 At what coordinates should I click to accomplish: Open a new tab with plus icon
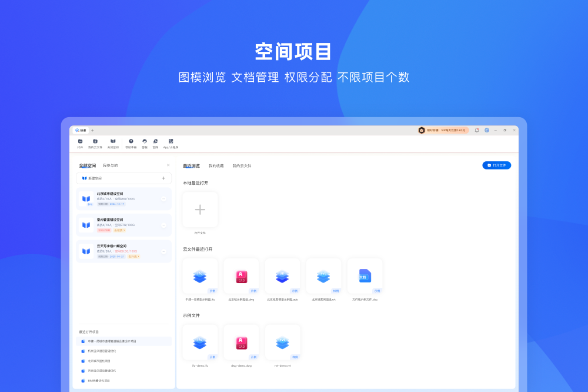[x=93, y=130]
